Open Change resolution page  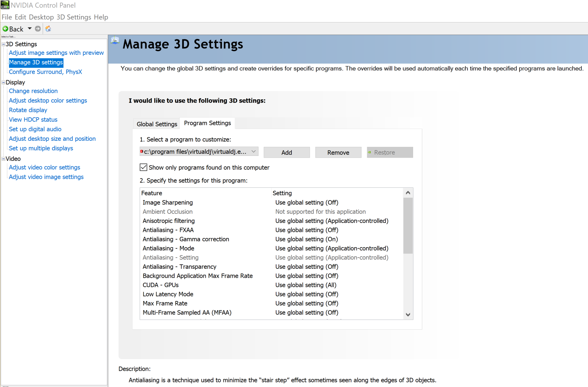(33, 91)
